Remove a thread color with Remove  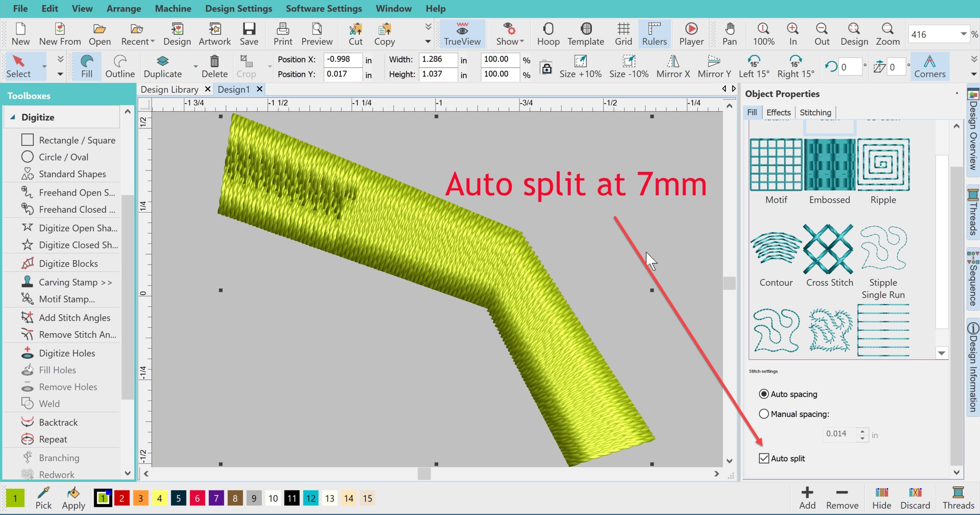pyautogui.click(x=842, y=498)
